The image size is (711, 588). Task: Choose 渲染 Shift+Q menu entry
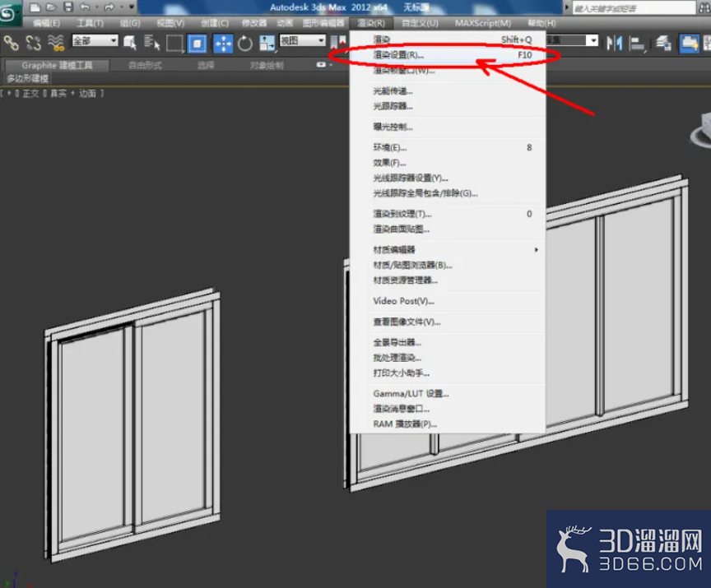point(448,39)
